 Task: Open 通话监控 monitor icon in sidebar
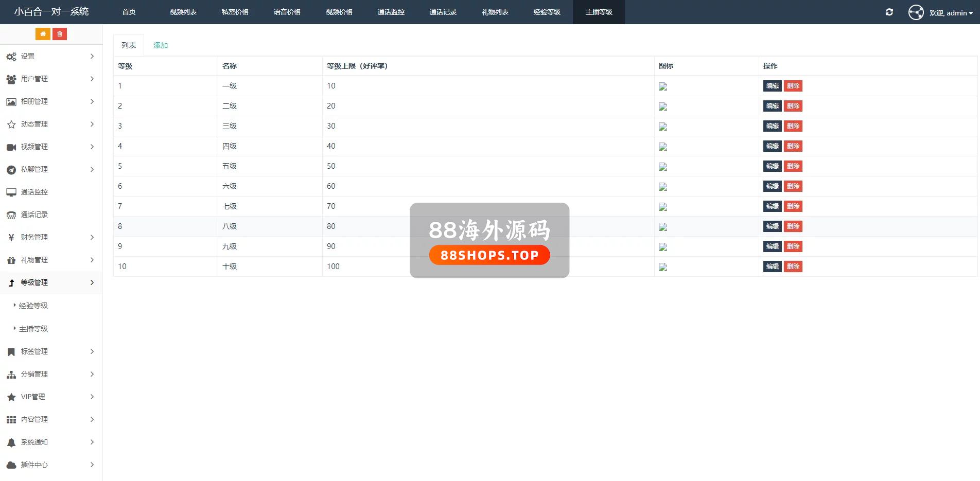(x=11, y=192)
